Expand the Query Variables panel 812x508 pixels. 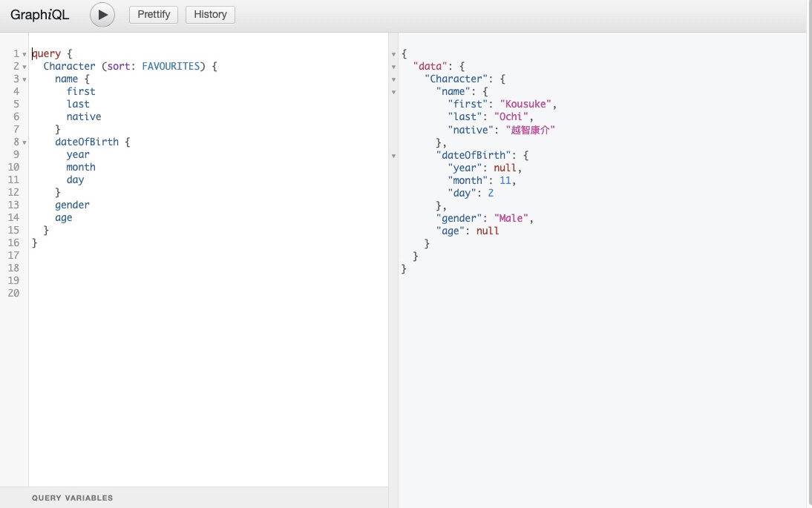point(194,498)
